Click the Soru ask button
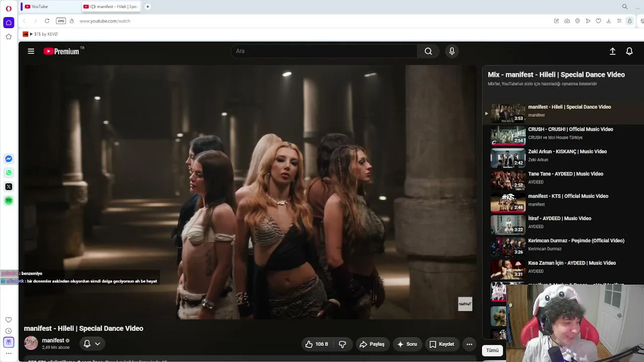Image resolution: width=644 pixels, height=362 pixels. coord(407,344)
